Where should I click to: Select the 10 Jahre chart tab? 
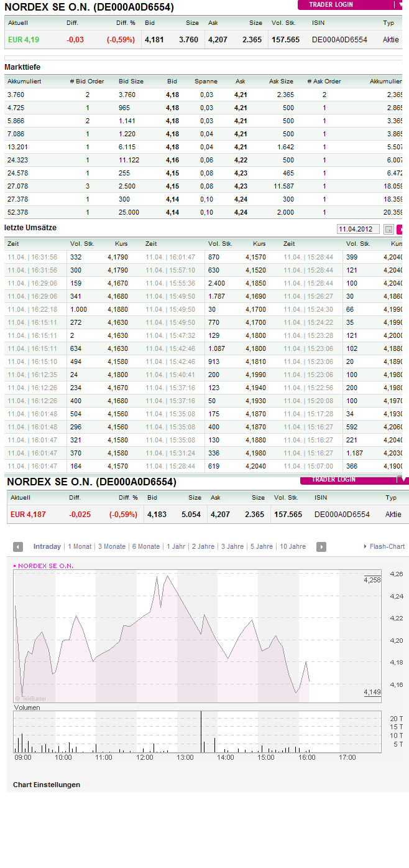(293, 547)
